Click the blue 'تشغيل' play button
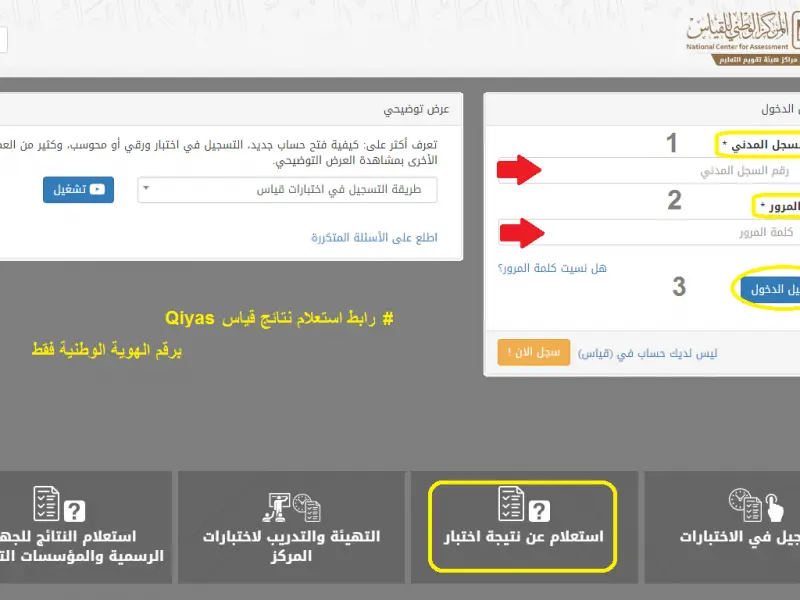The width and height of the screenshot is (800, 600). click(79, 189)
